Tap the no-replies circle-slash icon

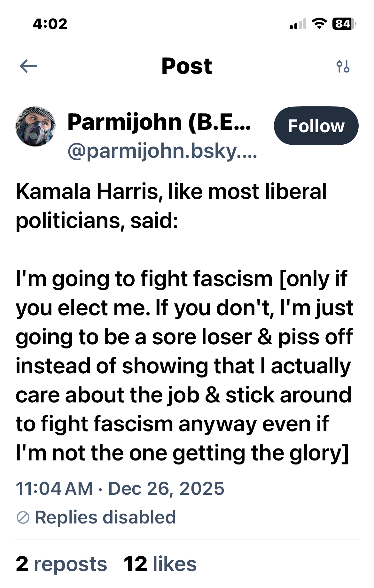click(x=23, y=517)
